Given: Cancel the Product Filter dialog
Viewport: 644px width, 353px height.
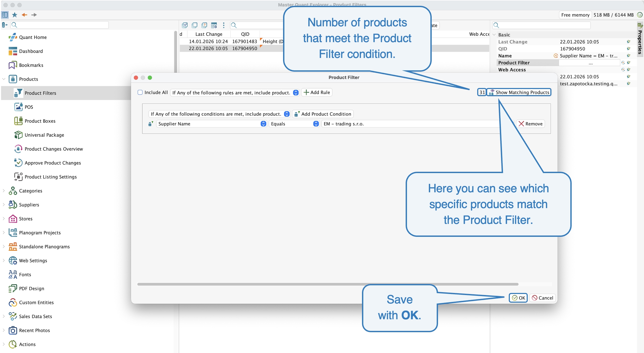Looking at the screenshot, I should pos(542,298).
